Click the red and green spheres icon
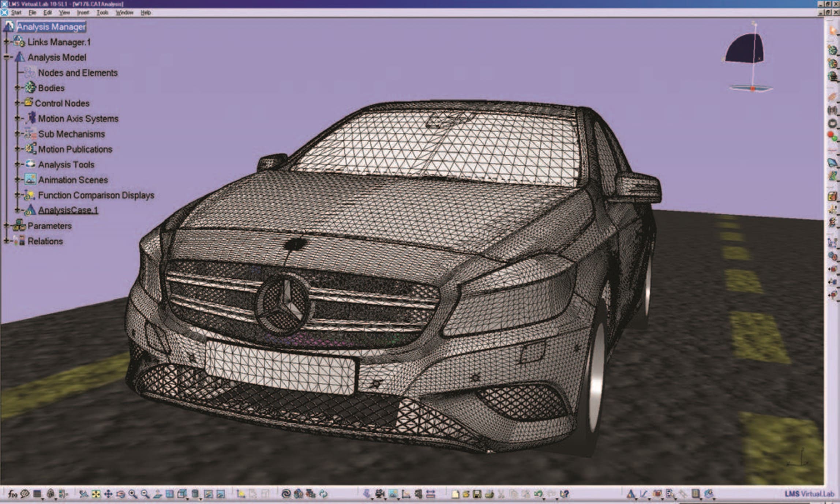Image resolution: width=840 pixels, height=504 pixels. (832, 136)
